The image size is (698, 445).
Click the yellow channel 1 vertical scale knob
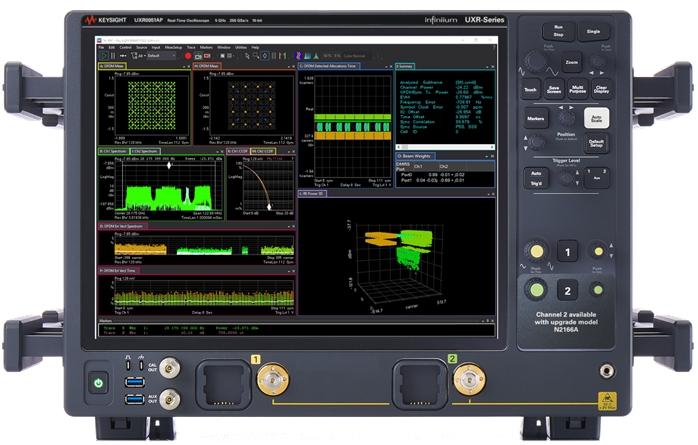(x=537, y=251)
